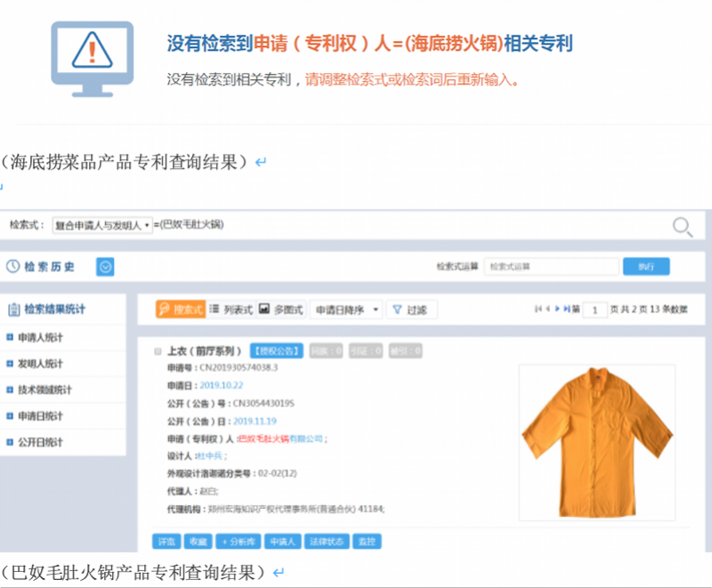This screenshot has width=712, height=588.
Task: Click the 详览 button
Action: click(x=166, y=541)
